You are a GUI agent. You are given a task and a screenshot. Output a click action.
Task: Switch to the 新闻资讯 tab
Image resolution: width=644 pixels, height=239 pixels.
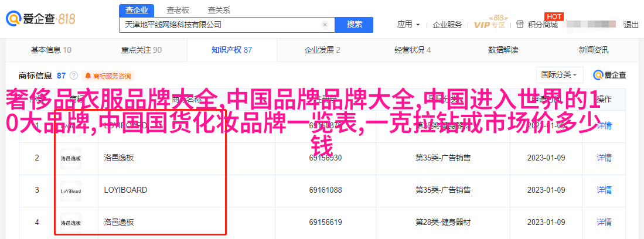click(x=594, y=50)
